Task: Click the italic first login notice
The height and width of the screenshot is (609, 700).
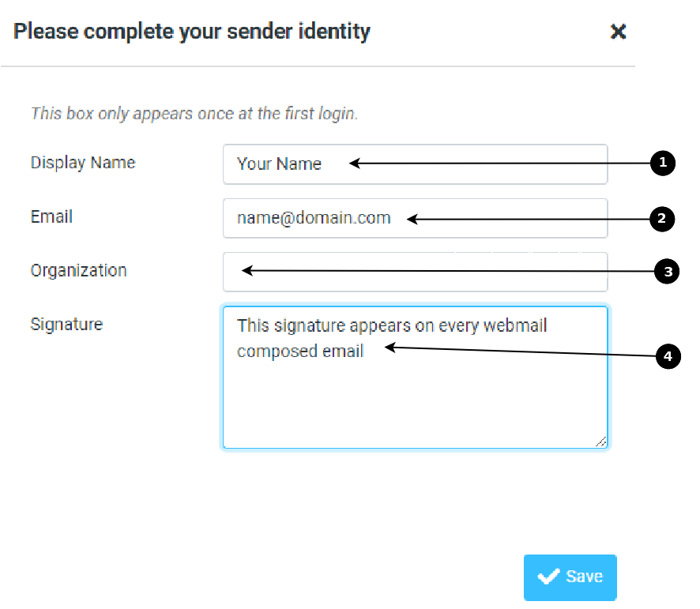Action: click(194, 114)
